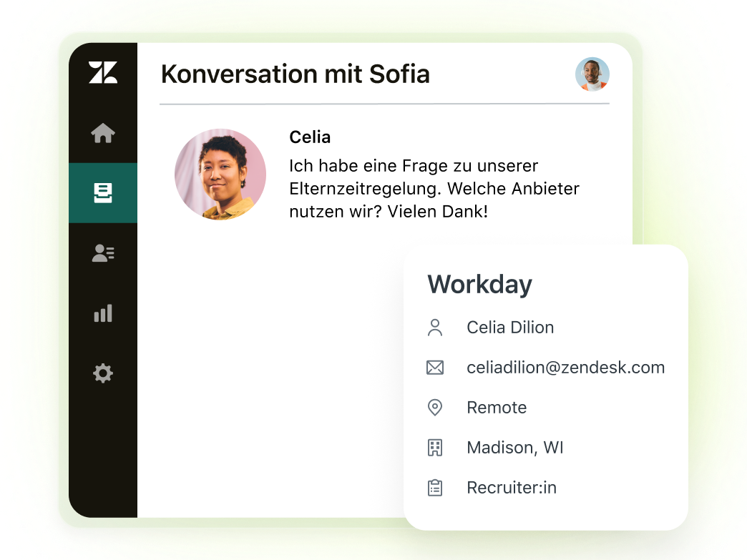Image resolution: width=747 pixels, height=560 pixels.
Task: Click the Workday panel heading
Action: click(479, 284)
